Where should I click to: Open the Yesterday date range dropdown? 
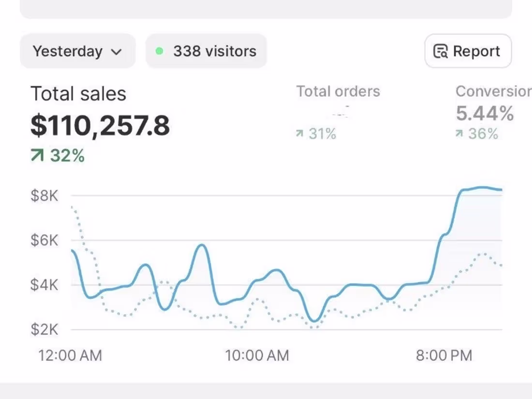[x=77, y=51]
